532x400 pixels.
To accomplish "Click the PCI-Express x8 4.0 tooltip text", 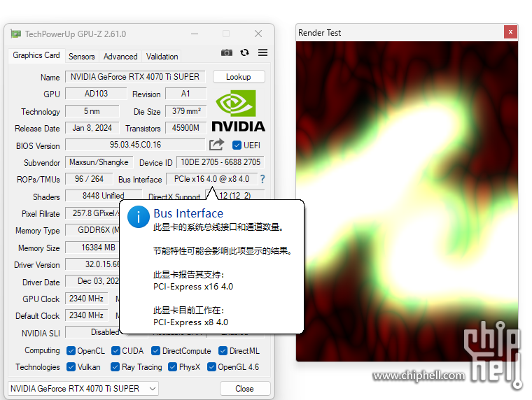I will [190, 322].
